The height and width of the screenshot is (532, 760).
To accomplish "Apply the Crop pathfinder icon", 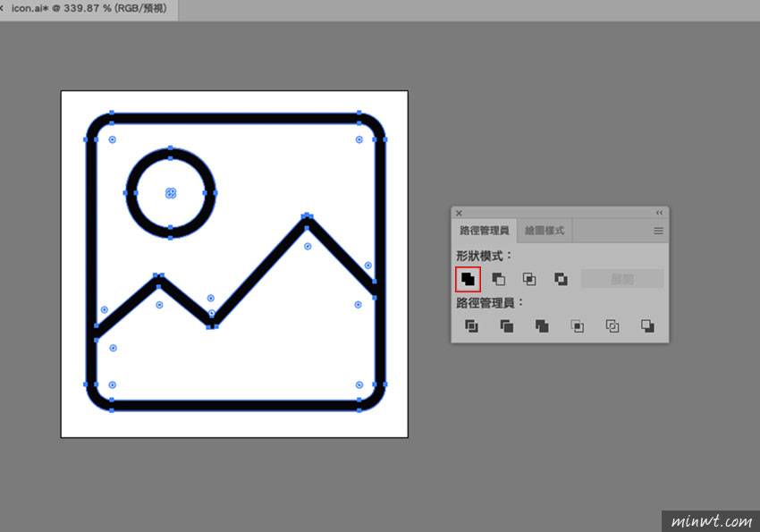I will tap(577, 326).
